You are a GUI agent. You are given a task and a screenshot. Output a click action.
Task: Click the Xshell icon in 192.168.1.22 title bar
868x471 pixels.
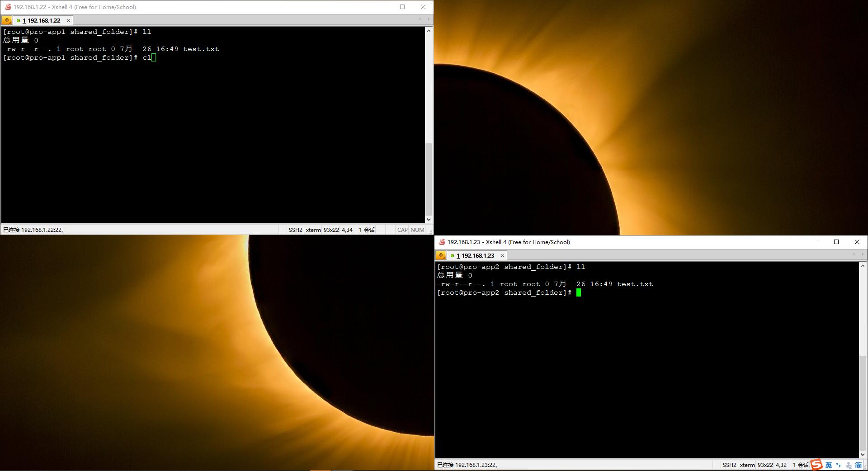click(x=7, y=7)
